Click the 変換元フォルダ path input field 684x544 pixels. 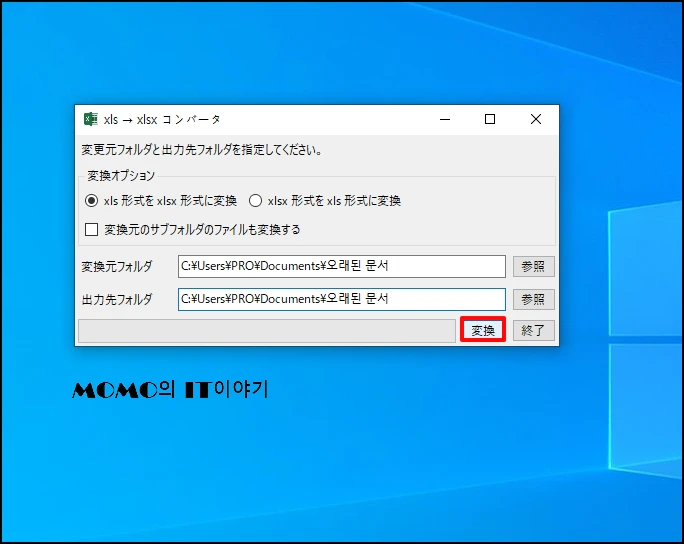point(342,266)
